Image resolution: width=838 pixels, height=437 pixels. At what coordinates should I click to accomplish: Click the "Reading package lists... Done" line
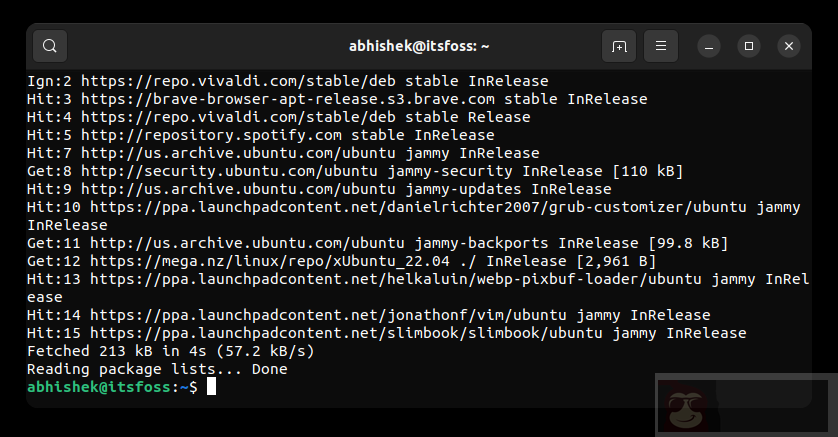157,369
